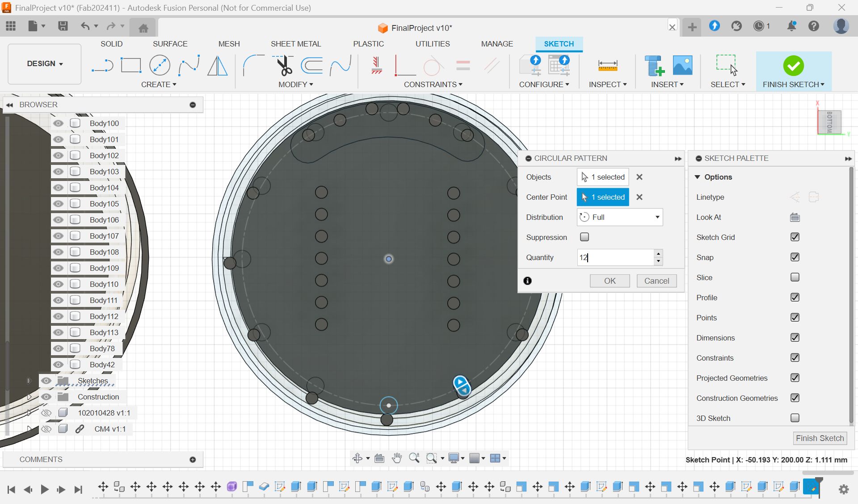Click Cancel in Circular Pattern dialog
This screenshot has width=858, height=504.
(656, 281)
